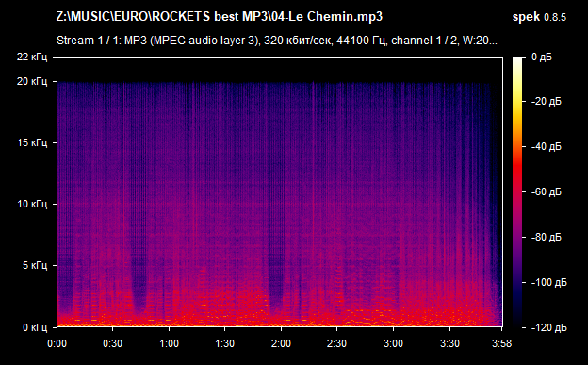Click the '0:00' time axis label

click(57, 343)
